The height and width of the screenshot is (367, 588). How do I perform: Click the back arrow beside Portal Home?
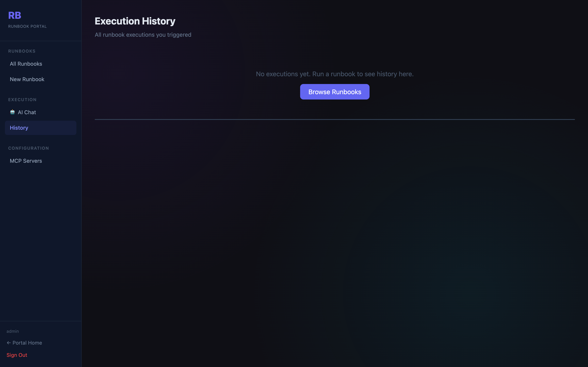pyautogui.click(x=9, y=343)
